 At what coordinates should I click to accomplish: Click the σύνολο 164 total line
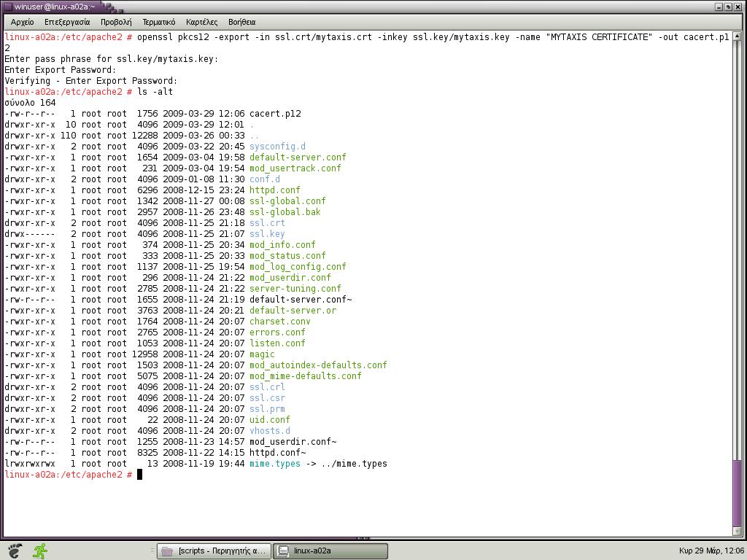[30, 102]
